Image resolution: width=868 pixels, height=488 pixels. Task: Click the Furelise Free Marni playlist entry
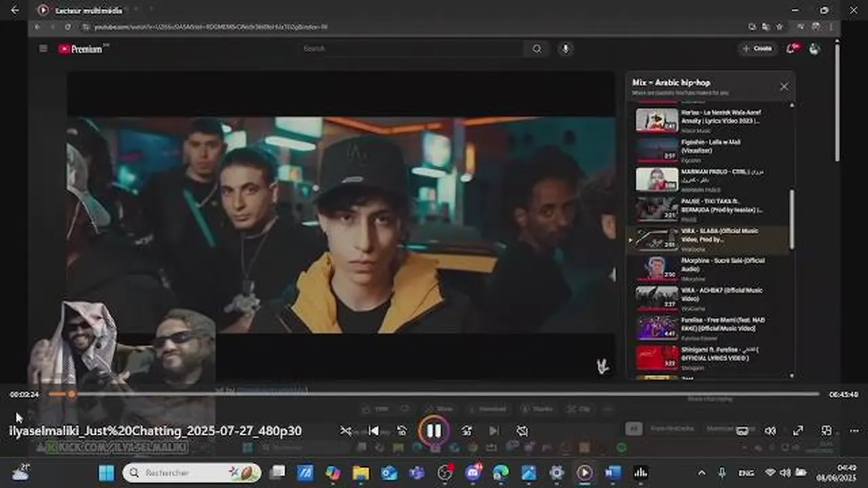(712, 327)
